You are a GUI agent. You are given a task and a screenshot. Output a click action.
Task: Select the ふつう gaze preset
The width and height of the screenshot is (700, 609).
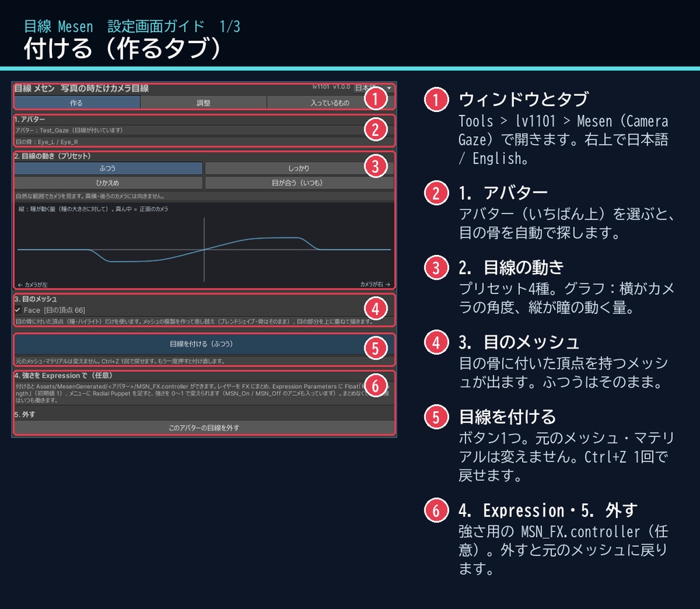pyautogui.click(x=108, y=168)
